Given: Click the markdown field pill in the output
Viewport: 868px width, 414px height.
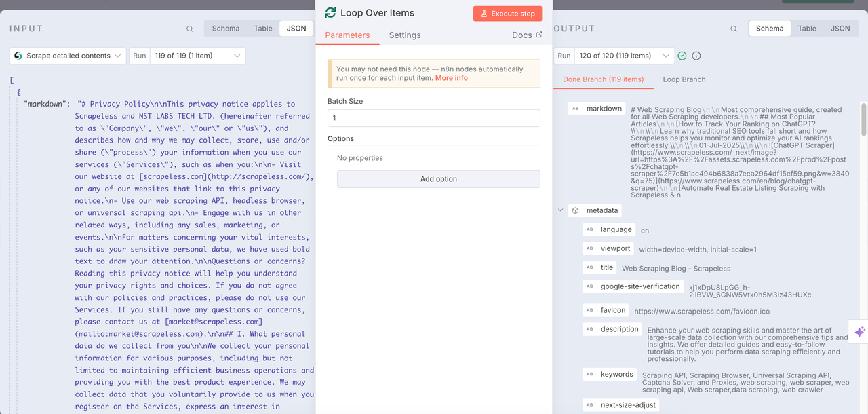Looking at the screenshot, I should 597,109.
